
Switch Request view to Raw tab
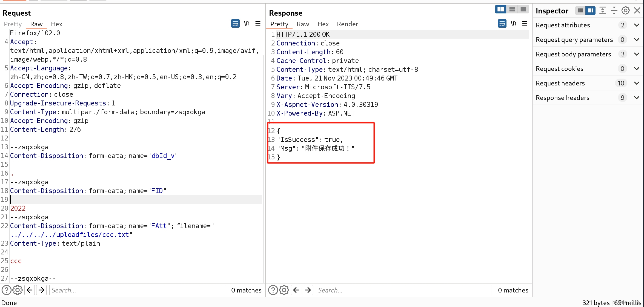coord(36,24)
